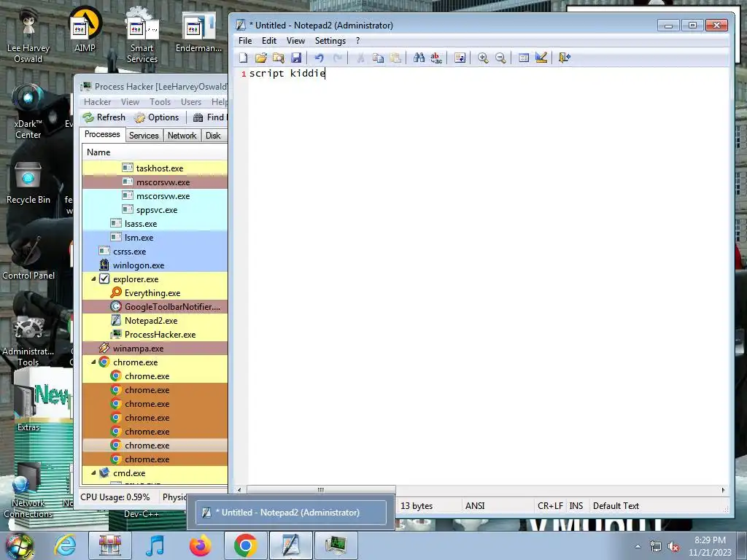The width and height of the screenshot is (747, 560).
Task: Click the ANSI encoding status bar field
Action: coord(498,506)
